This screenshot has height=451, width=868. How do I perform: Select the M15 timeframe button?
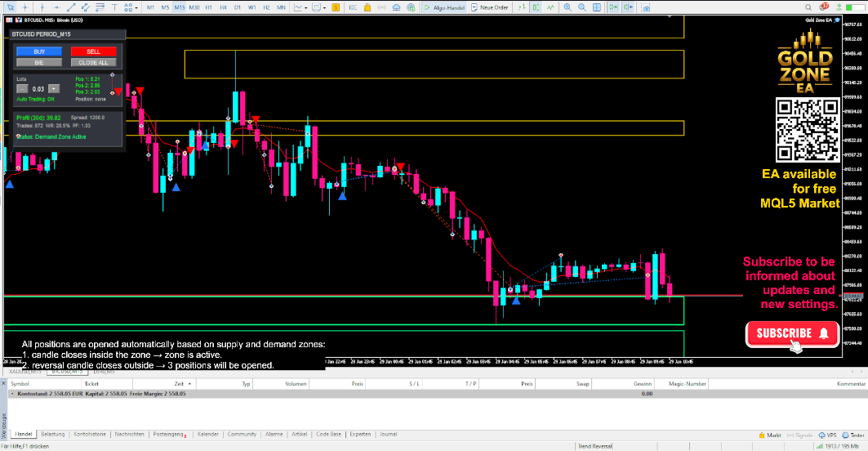coord(180,7)
